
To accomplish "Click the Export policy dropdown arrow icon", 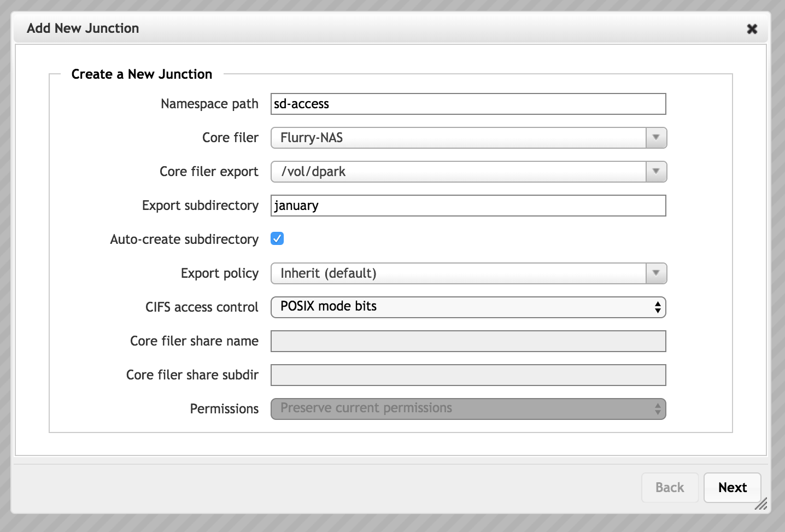I will 655,273.
